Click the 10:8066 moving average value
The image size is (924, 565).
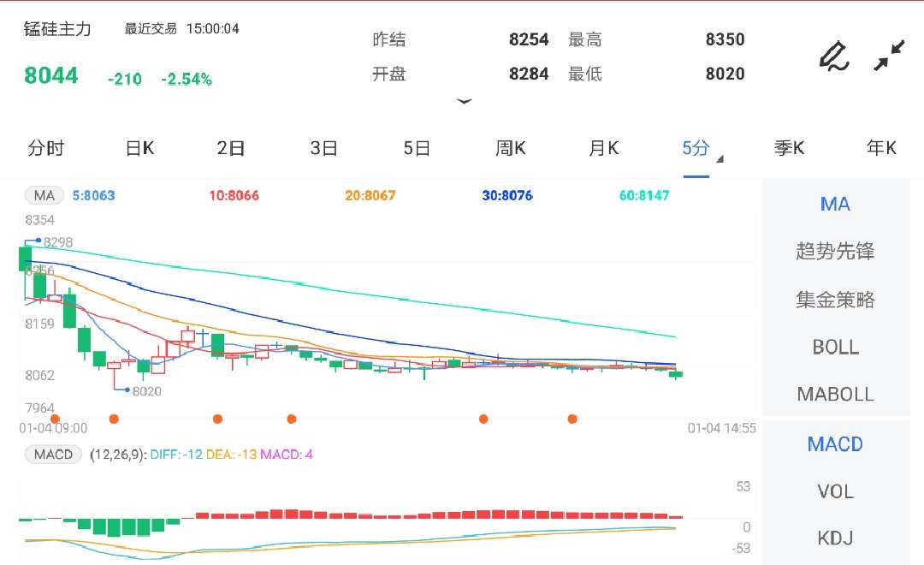234,195
